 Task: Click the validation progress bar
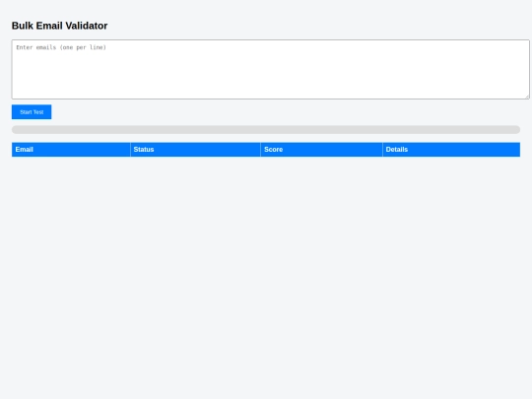(x=266, y=130)
